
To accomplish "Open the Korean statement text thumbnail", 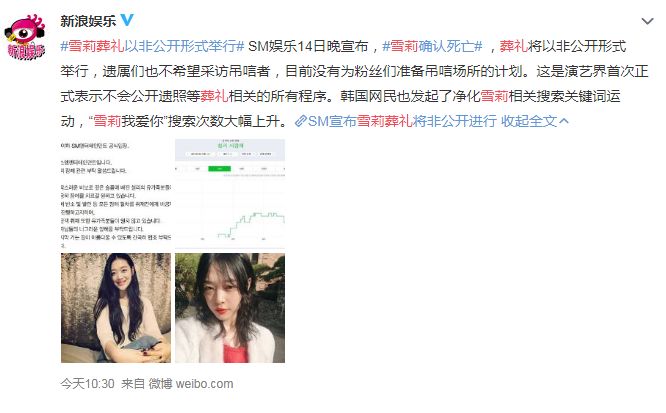I will tap(116, 194).
